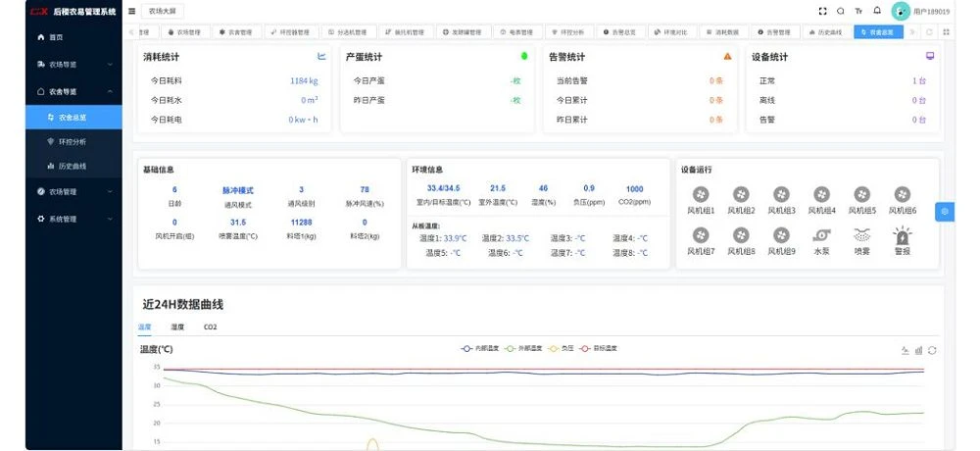This screenshot has height=451, width=980.
Task: Open the 消耗数据 page tab
Action: pyautogui.click(x=723, y=32)
